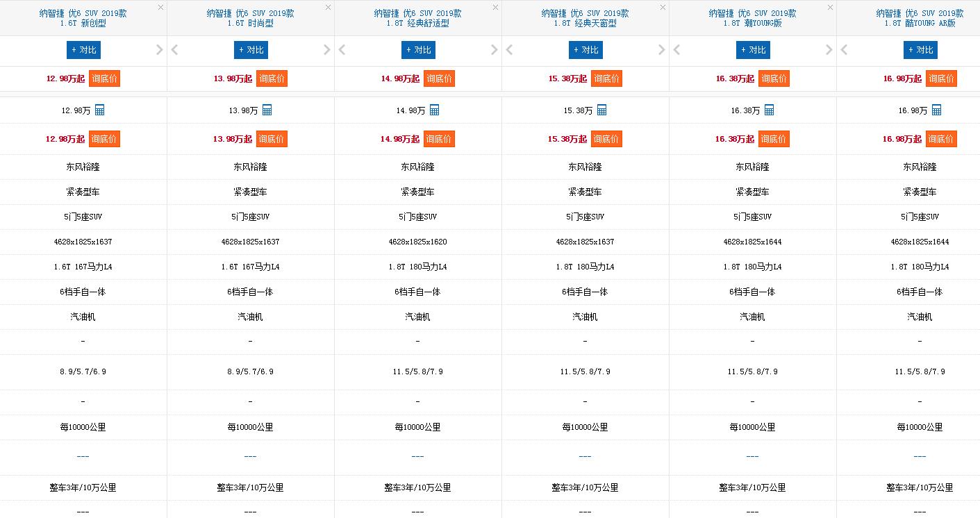
Task: Select 11.5/5.8/7.9 in 经典舒适型 column
Action: pyautogui.click(x=418, y=371)
